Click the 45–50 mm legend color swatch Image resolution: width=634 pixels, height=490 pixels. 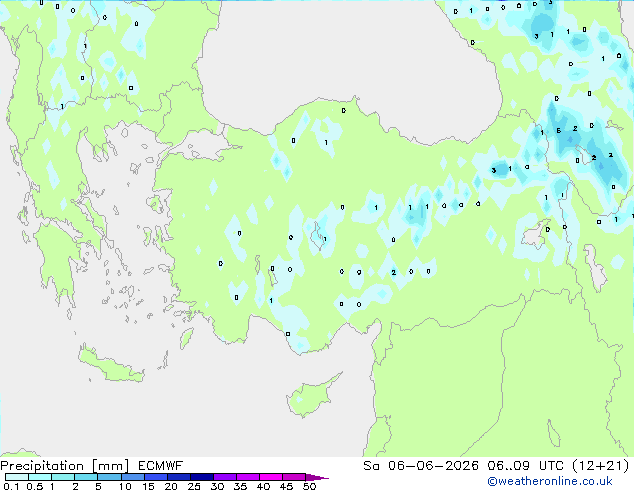pos(294,477)
